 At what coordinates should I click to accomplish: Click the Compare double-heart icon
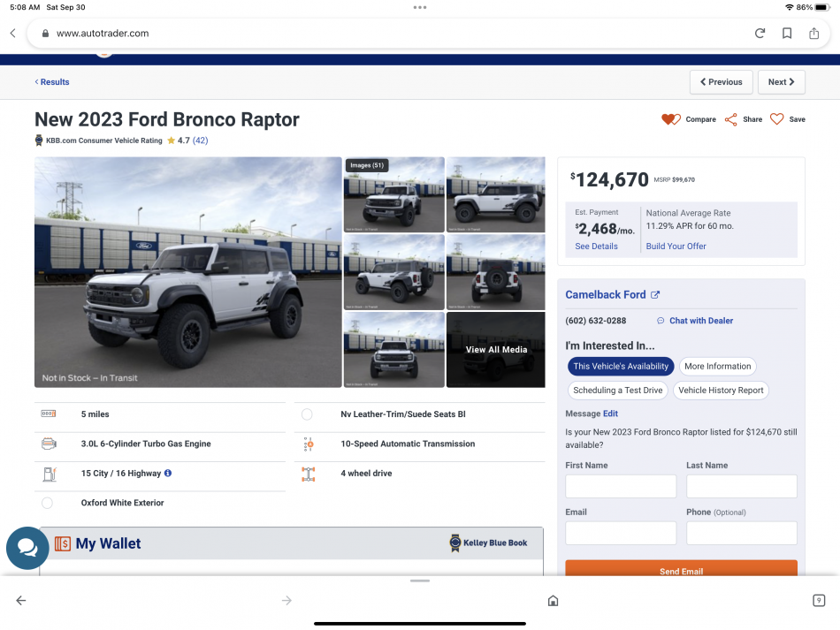pos(671,119)
